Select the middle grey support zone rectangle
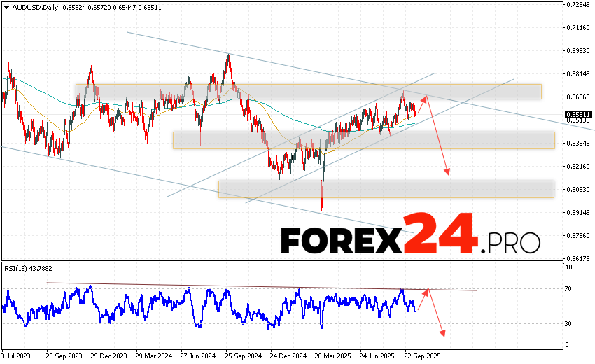This screenshot has width=595, height=364. click(x=363, y=140)
